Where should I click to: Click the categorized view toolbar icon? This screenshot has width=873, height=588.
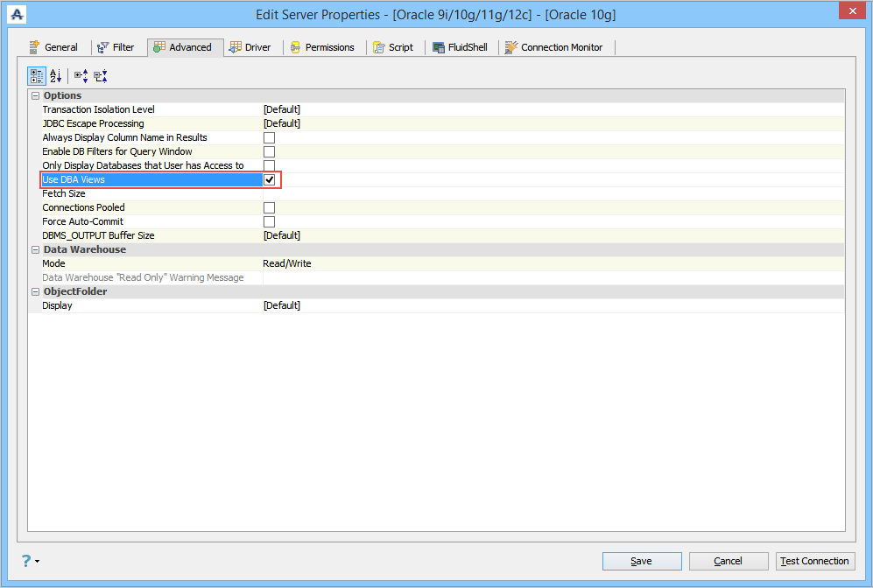[37, 76]
